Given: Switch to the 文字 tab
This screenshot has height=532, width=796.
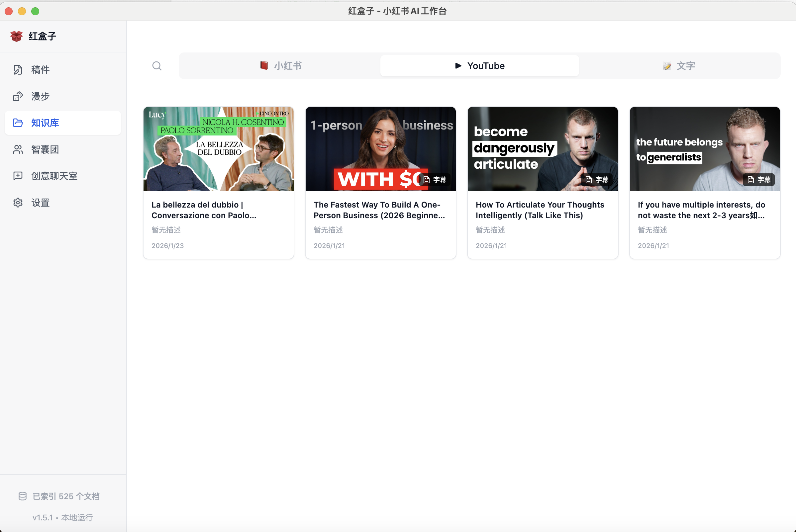Looking at the screenshot, I should click(679, 66).
